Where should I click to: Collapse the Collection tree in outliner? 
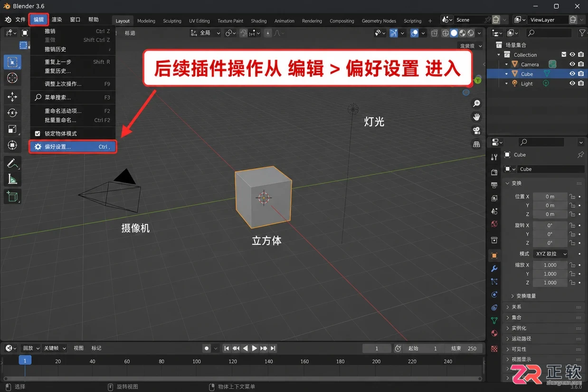(499, 55)
